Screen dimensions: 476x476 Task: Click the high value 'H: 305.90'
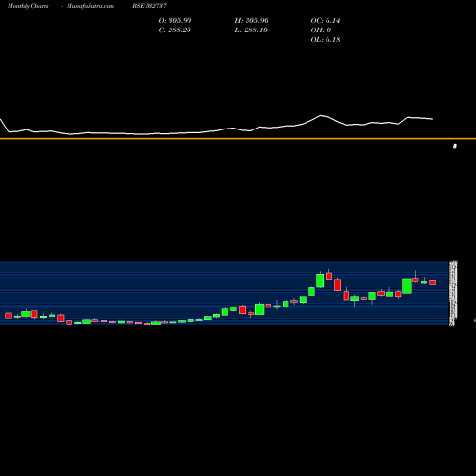pos(251,21)
